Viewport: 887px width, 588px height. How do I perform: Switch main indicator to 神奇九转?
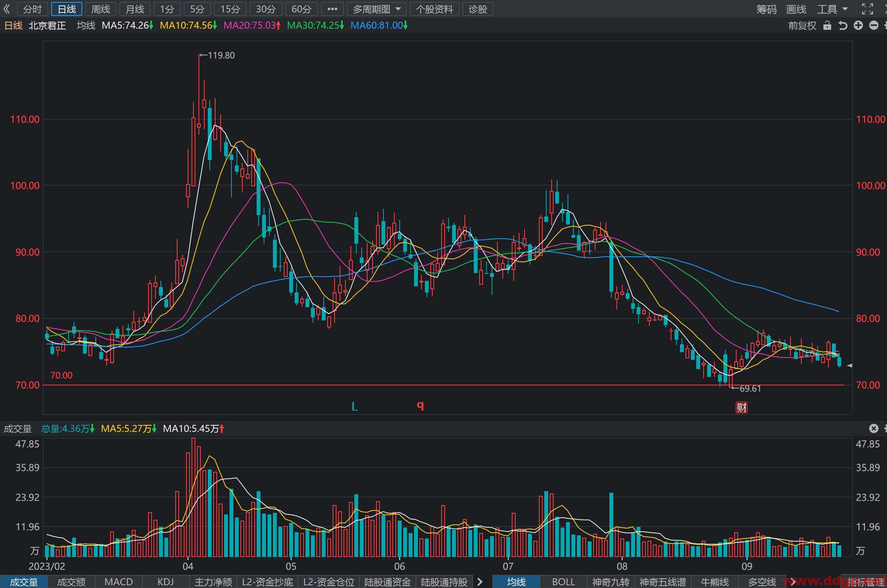click(x=611, y=582)
